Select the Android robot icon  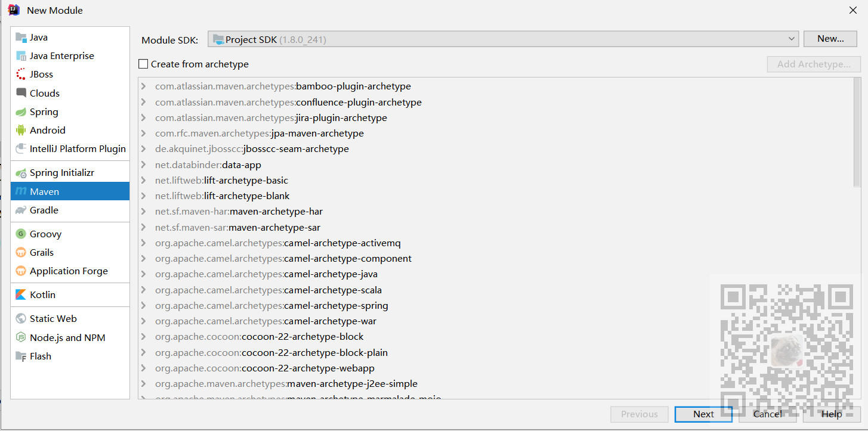21,131
